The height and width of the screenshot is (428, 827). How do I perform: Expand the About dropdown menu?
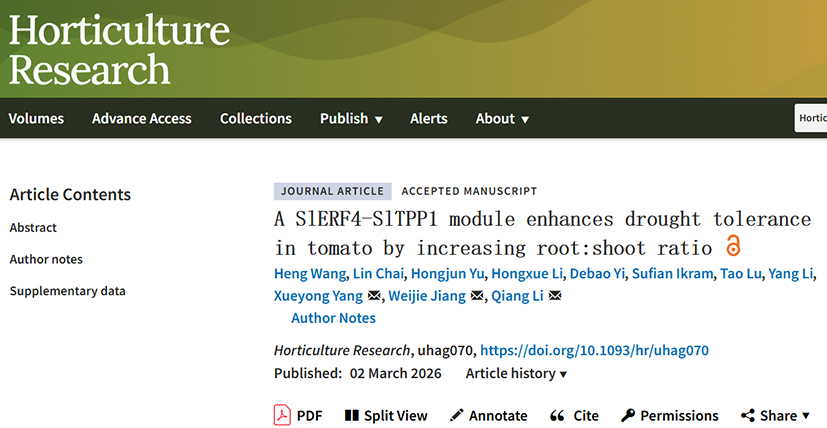point(502,118)
